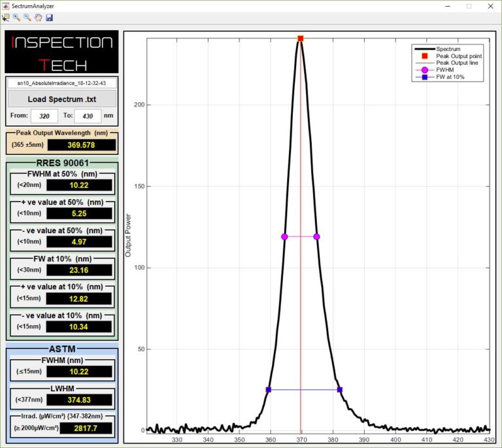Click the (<377nm) LWHM limit label
This screenshot has width=502, height=448.
(29, 400)
